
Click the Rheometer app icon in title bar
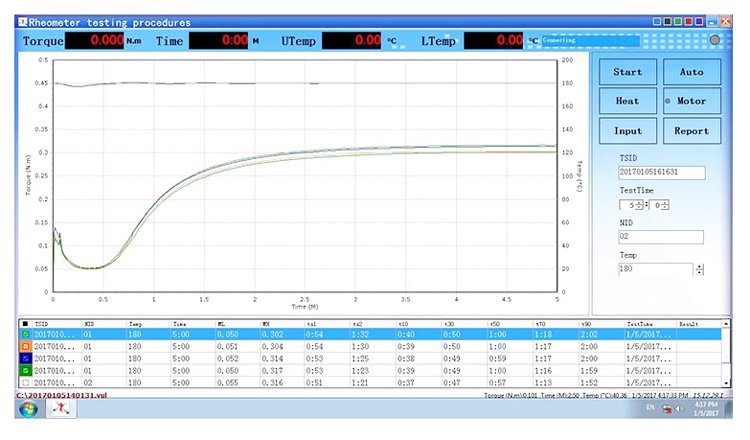(x=22, y=22)
